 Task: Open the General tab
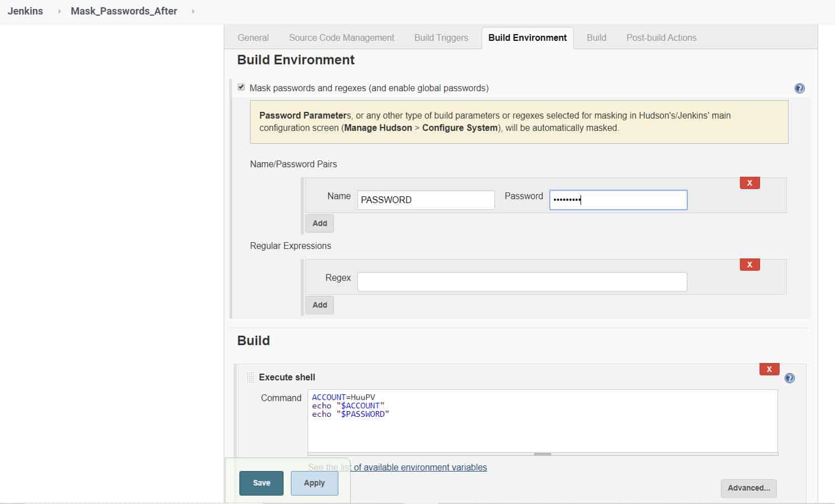[253, 37]
